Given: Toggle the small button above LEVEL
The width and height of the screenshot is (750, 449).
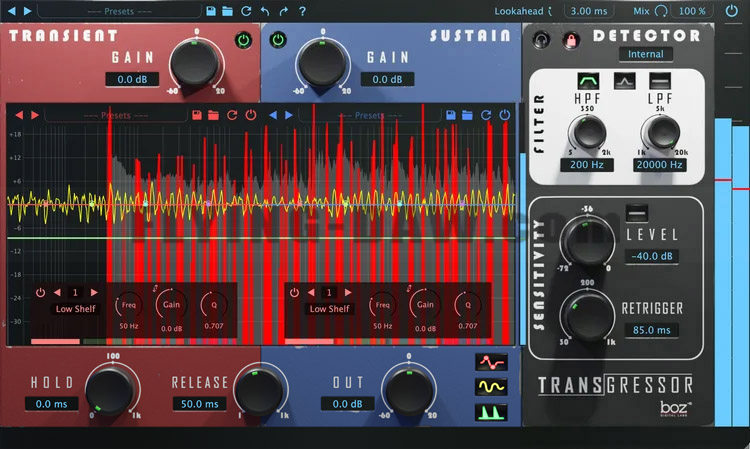Looking at the screenshot, I should (x=637, y=213).
